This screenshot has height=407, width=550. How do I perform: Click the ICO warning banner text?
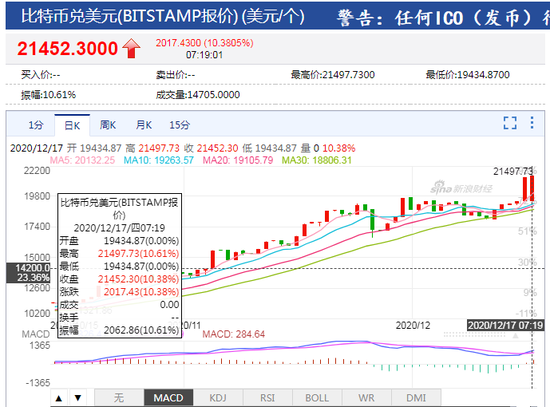(443, 18)
